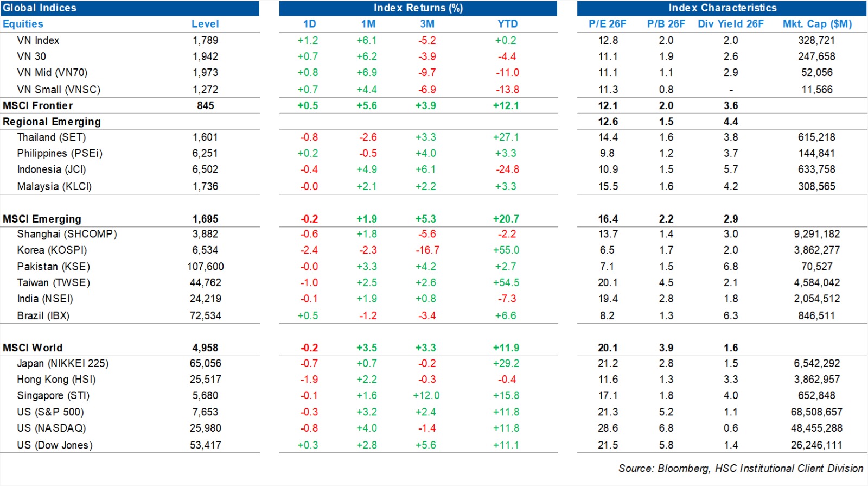The image size is (868, 486).
Task: Select the VN Index row label
Action: pyautogui.click(x=38, y=41)
